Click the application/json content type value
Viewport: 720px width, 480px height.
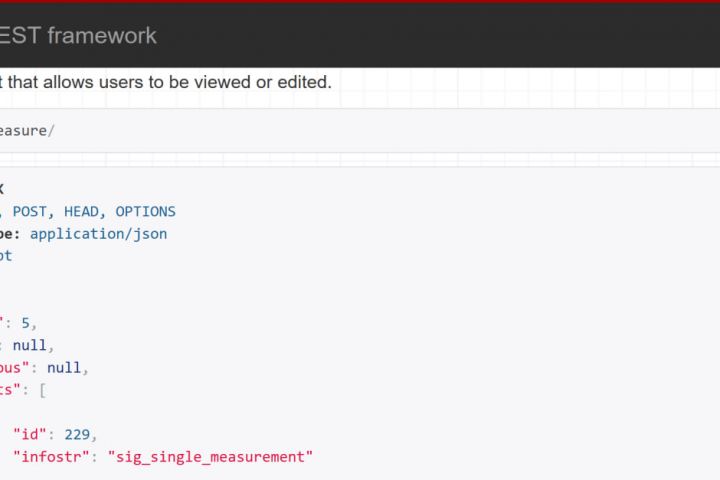click(x=98, y=233)
